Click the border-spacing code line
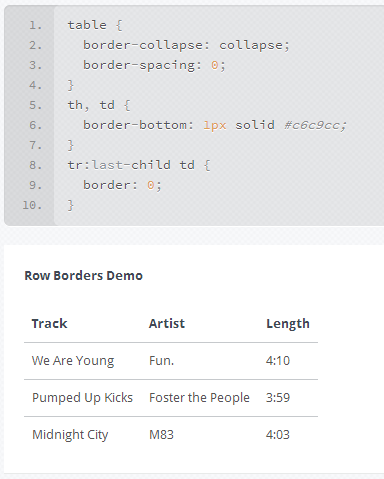This screenshot has width=384, height=479. coord(154,65)
